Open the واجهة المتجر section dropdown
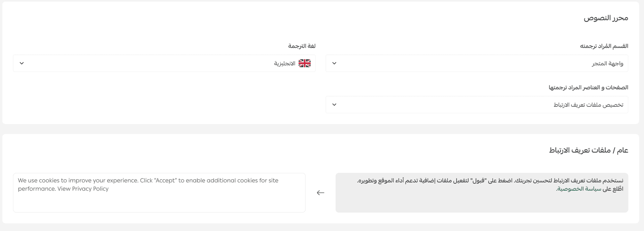 477,63
